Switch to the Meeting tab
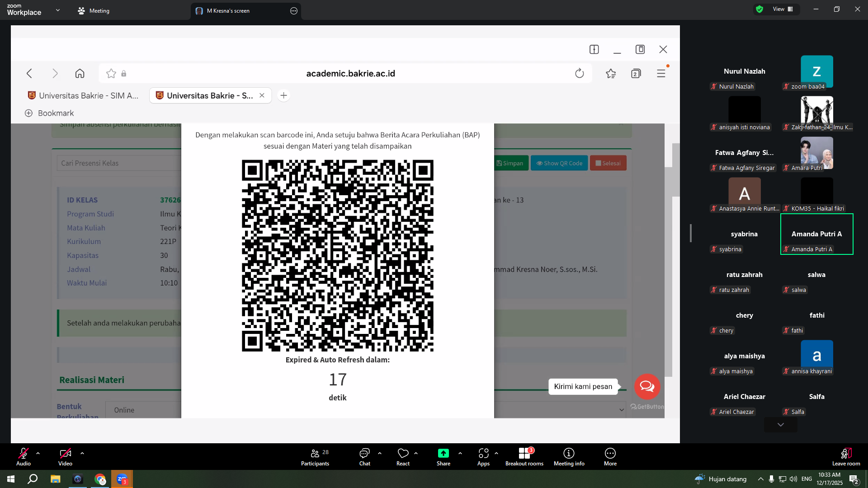868x488 pixels. point(94,11)
